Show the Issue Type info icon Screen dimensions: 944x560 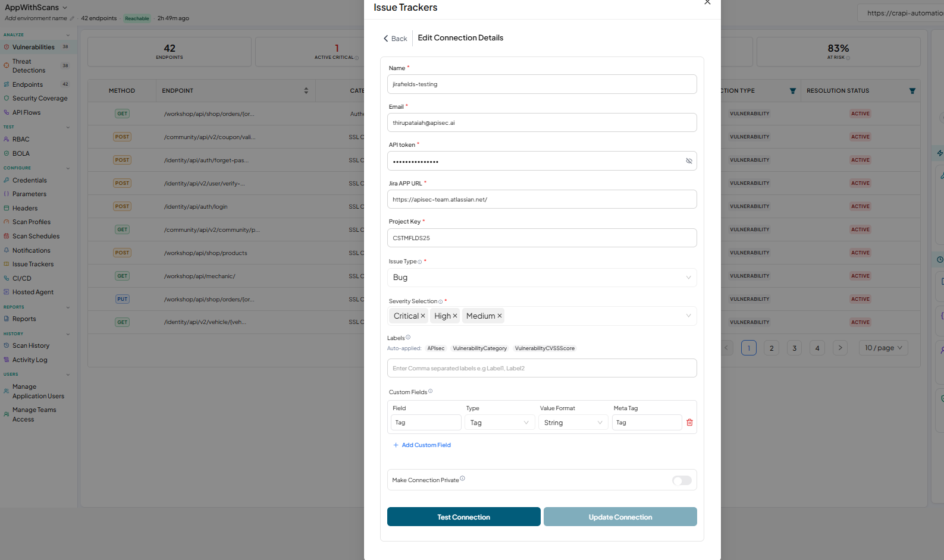click(x=419, y=262)
